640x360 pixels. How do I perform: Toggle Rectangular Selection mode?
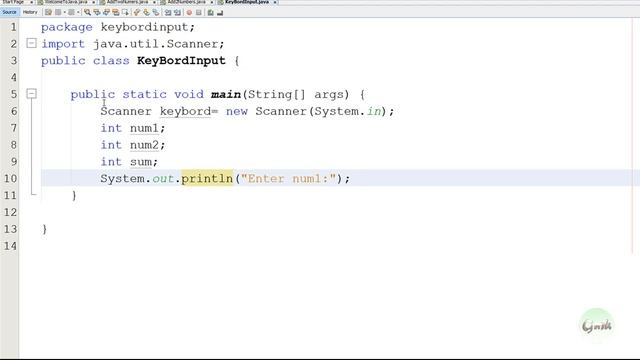coord(125,12)
